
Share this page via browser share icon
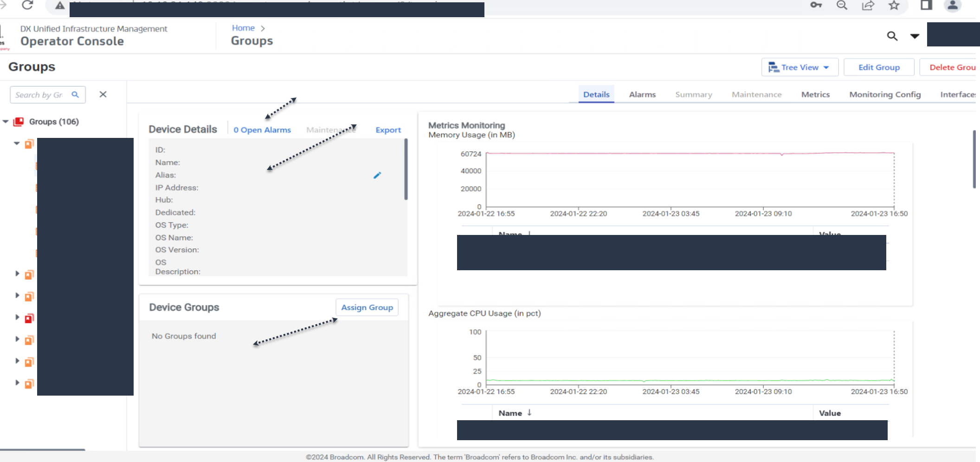(868, 5)
